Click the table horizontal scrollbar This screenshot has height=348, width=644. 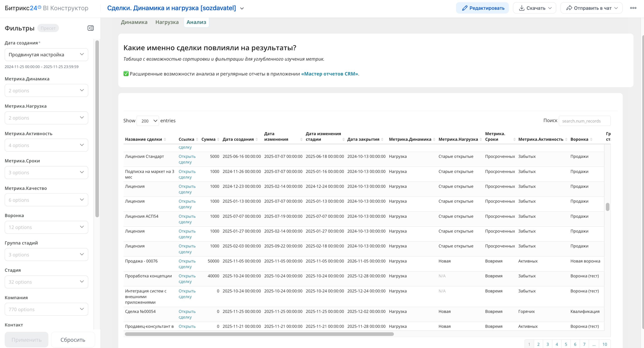point(259,334)
